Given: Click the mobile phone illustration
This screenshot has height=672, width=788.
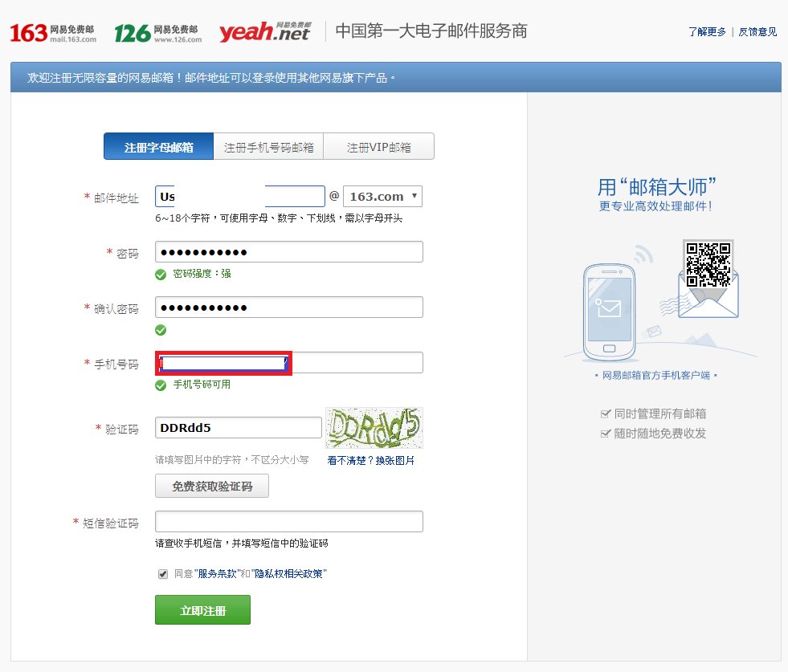Looking at the screenshot, I should (x=609, y=313).
